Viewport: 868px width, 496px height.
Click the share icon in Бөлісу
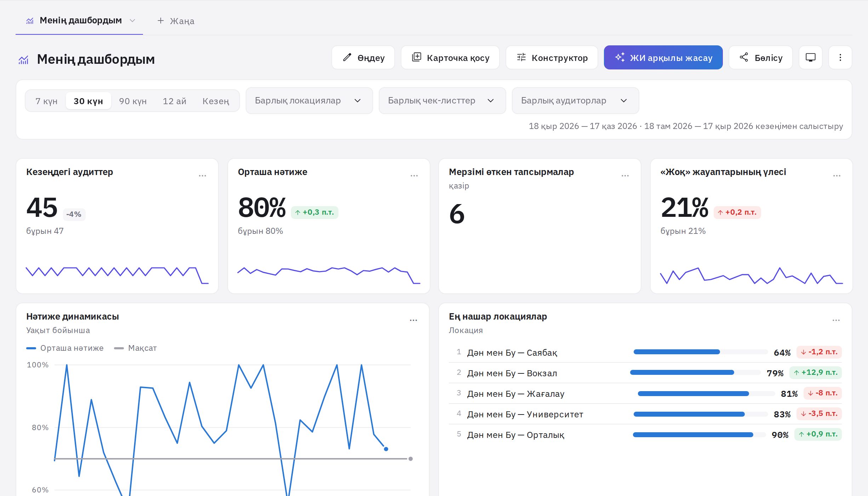744,57
